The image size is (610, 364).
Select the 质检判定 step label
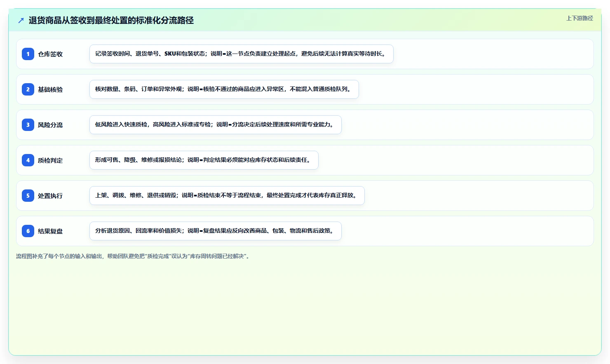pyautogui.click(x=50, y=160)
